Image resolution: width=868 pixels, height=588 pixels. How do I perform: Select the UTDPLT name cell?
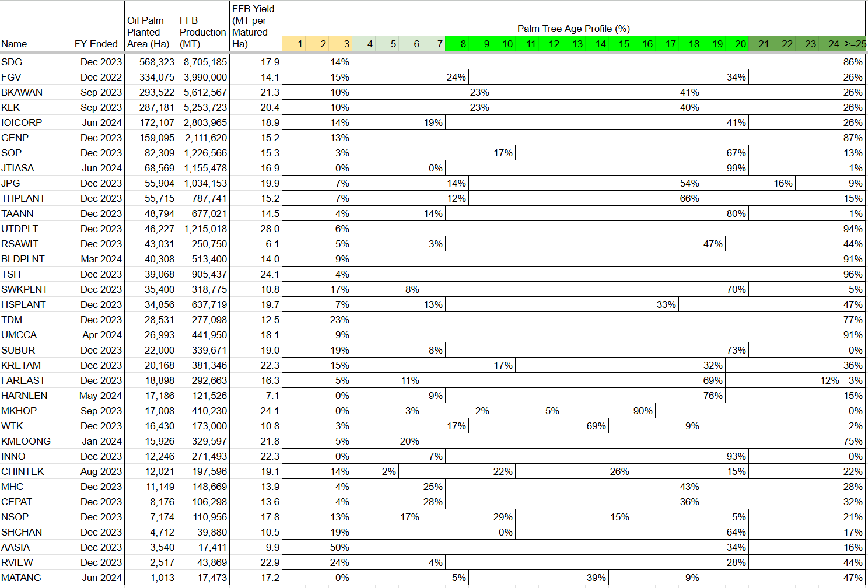click(36, 229)
